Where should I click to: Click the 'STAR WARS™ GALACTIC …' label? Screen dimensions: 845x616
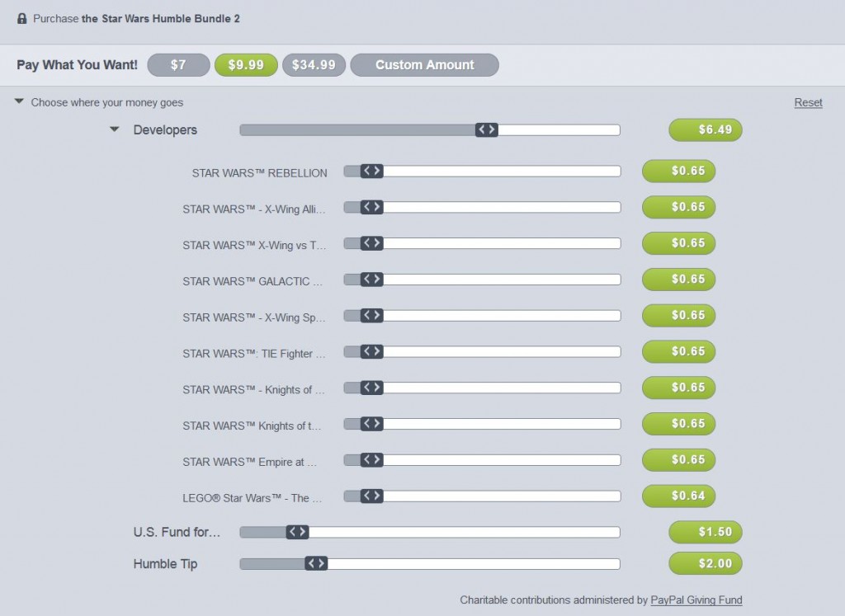coord(253,281)
